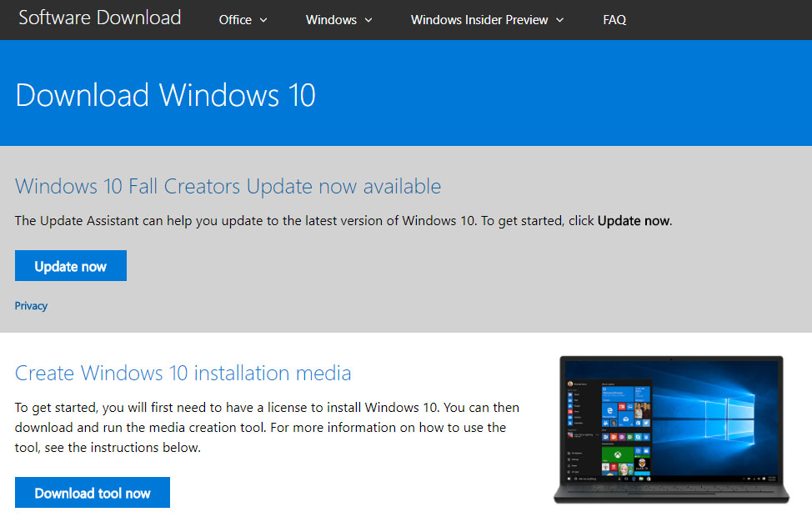This screenshot has width=812, height=517.
Task: Click the bold 'Update now' text in the description
Action: tap(634, 221)
